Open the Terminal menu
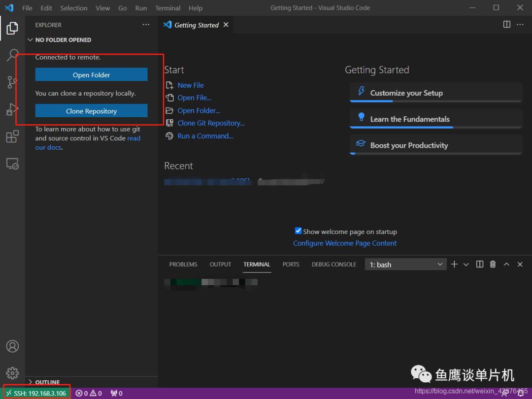This screenshot has width=532, height=399. pyautogui.click(x=167, y=8)
